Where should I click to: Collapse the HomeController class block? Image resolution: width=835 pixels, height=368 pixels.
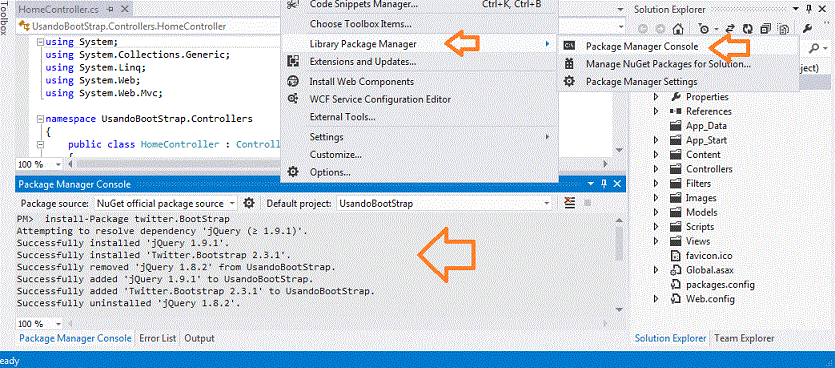[x=40, y=144]
